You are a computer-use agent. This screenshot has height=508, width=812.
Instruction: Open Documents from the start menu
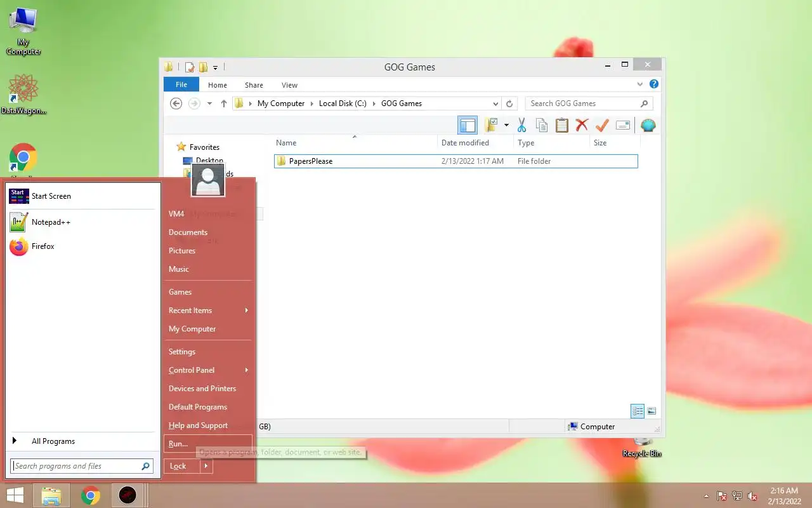[x=208, y=232]
